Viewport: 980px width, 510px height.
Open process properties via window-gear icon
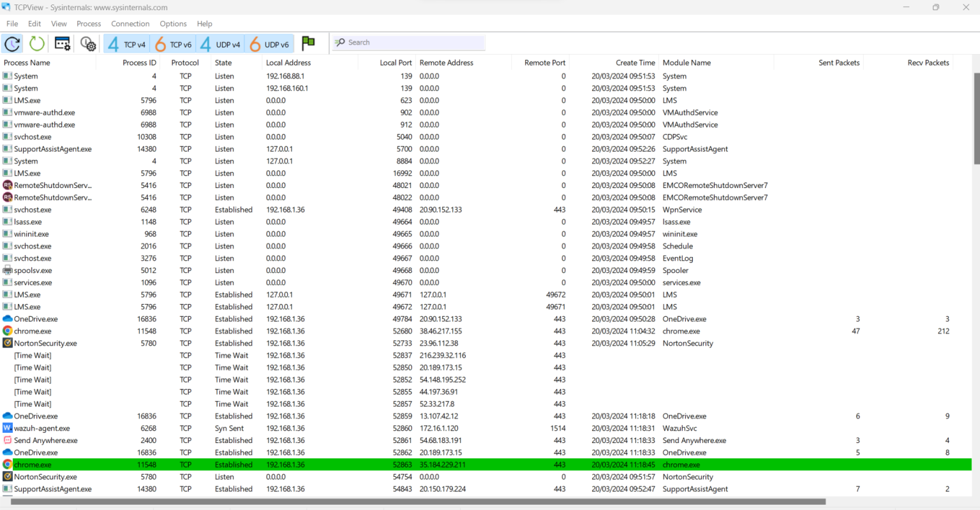[62, 43]
